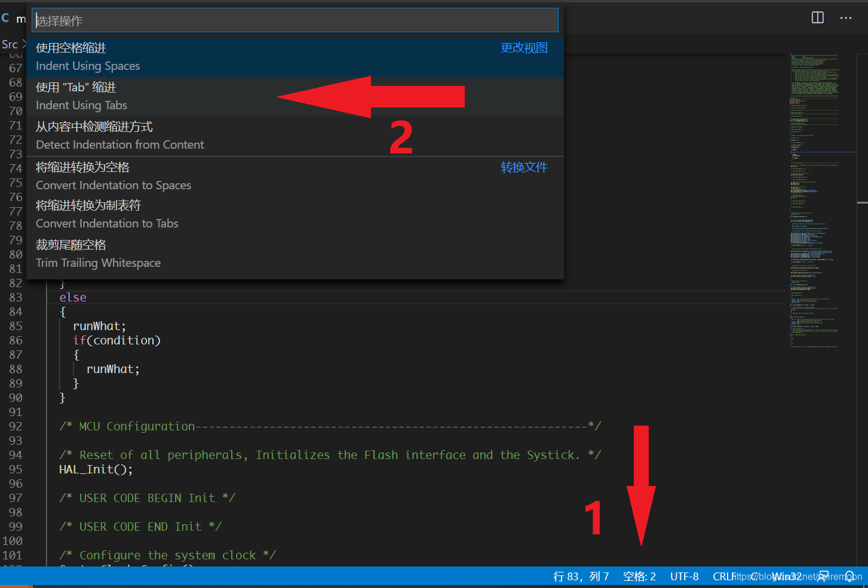Viewport: 868px width, 588px height.
Task: Click 行 83, 列 7 cursor position
Action: 581,576
